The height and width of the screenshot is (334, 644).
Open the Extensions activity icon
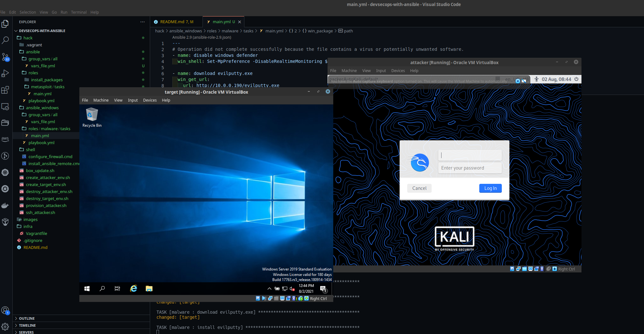(x=5, y=90)
